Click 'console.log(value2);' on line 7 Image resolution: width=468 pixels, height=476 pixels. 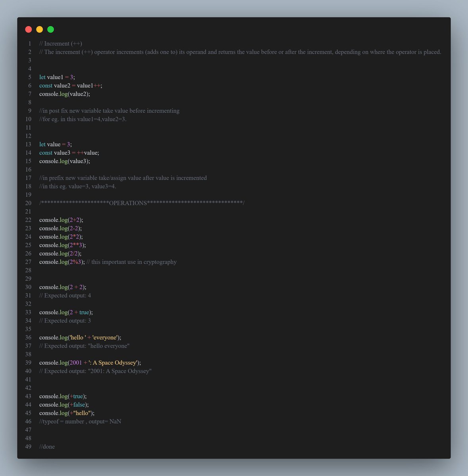[65, 94]
